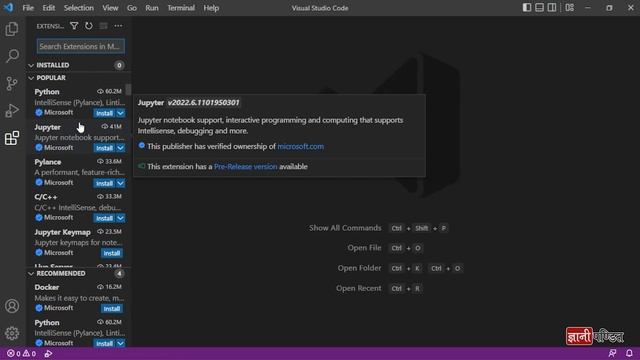The width and height of the screenshot is (640, 360).
Task: Open the Manage gear icon
Action: (x=12, y=333)
